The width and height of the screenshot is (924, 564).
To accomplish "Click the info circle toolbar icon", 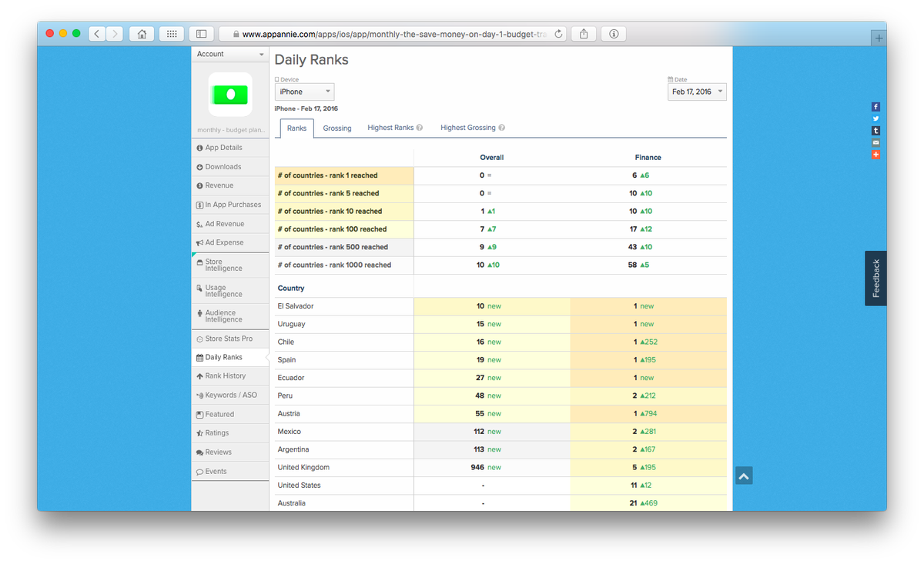I will 614,34.
